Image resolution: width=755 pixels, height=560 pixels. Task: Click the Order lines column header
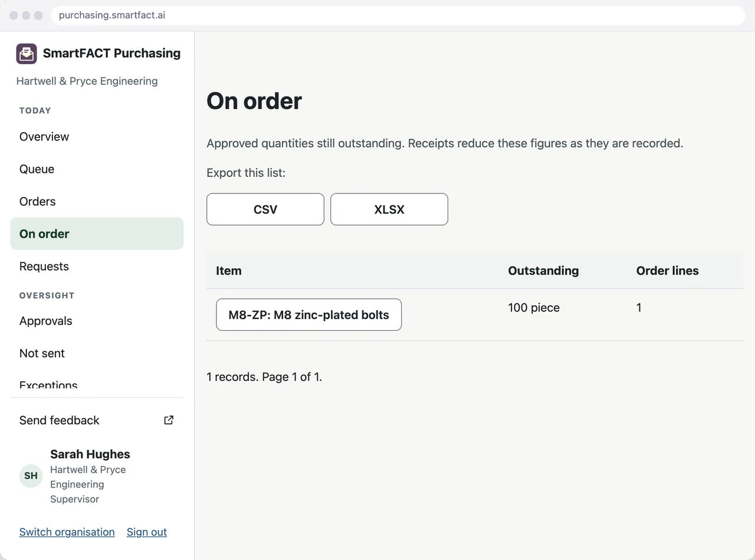[x=667, y=271]
